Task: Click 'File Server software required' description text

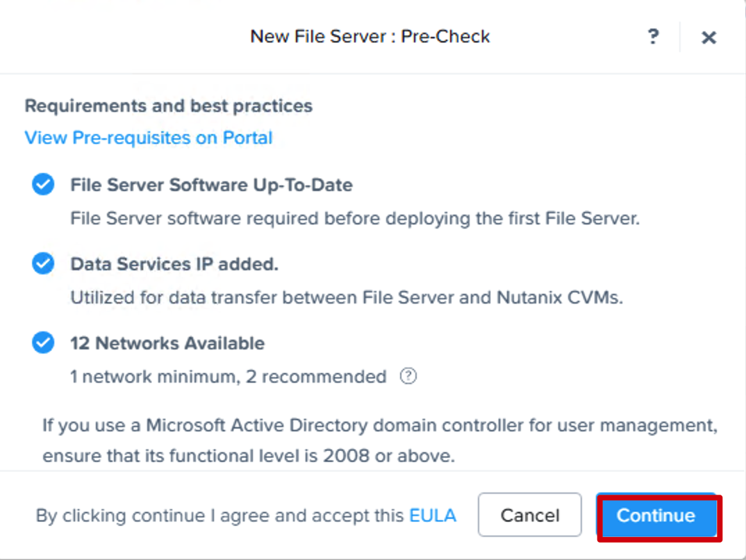Action: coord(355,218)
